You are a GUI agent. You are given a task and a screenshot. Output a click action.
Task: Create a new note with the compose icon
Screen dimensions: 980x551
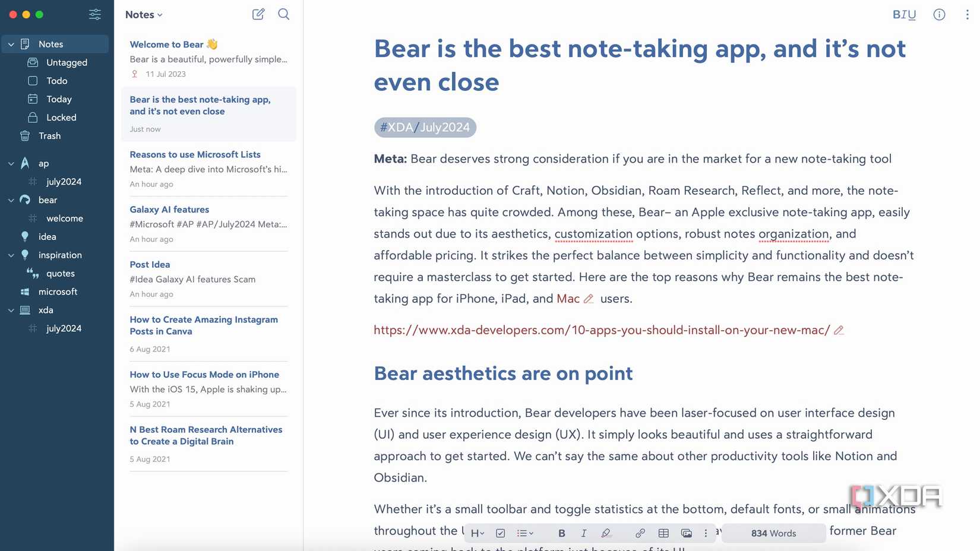pos(258,14)
